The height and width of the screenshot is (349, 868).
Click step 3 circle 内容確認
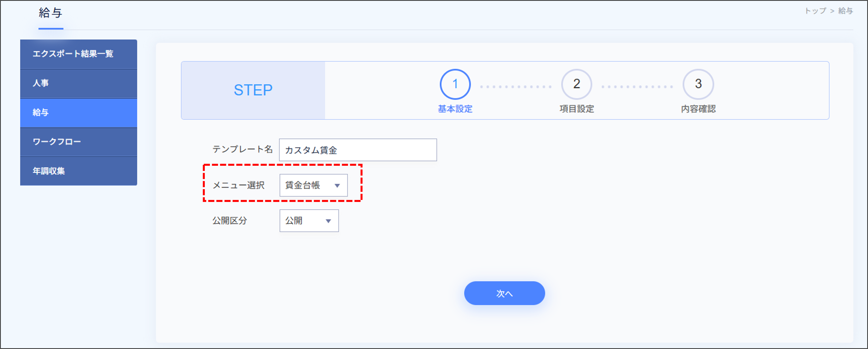pos(698,84)
